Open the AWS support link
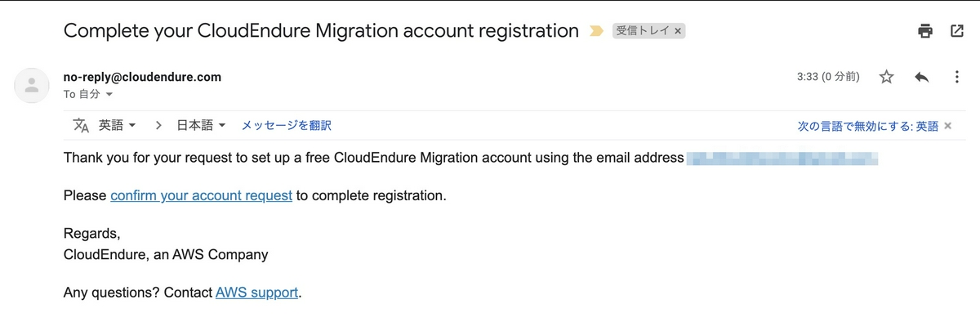The image size is (980, 331). [x=256, y=292]
